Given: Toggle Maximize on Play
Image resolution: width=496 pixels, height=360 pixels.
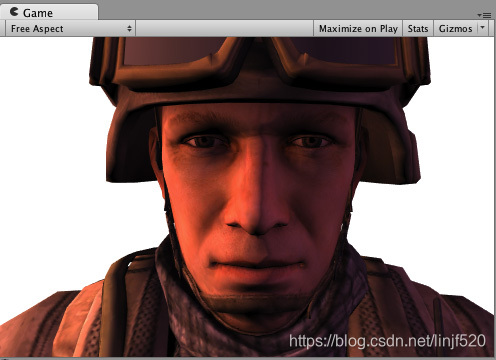Looking at the screenshot, I should coord(358,29).
